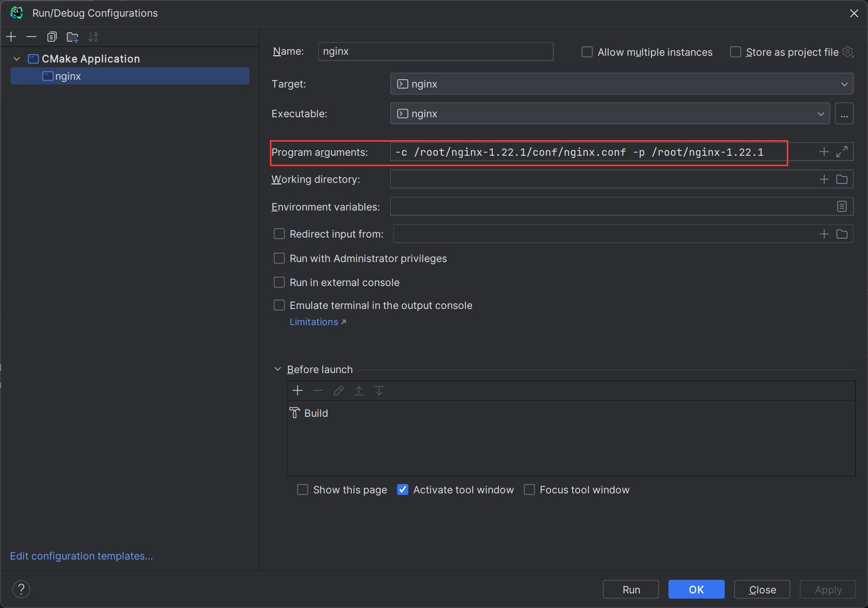
Task: Edit Environment variables list
Action: click(x=842, y=206)
